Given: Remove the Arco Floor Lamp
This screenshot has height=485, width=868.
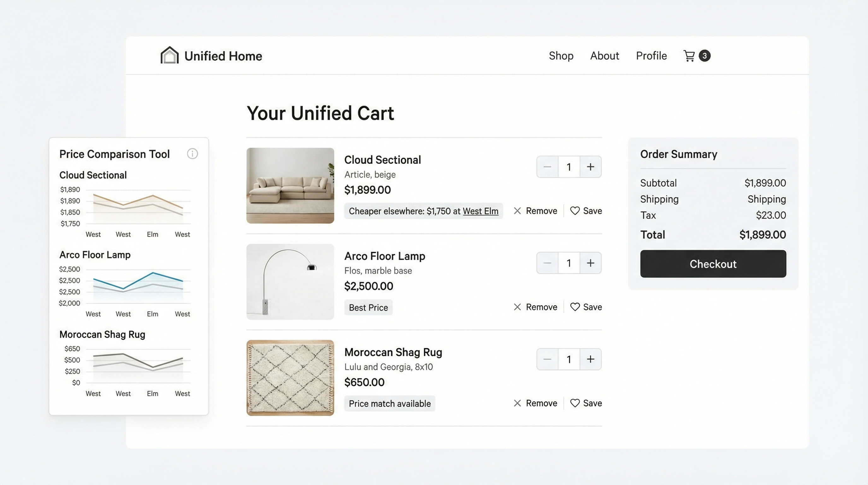Looking at the screenshot, I should point(536,307).
